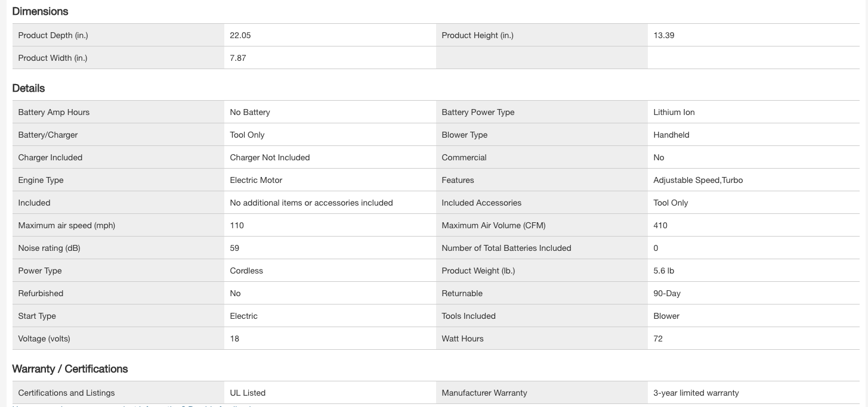868x407 pixels.
Task: Click the No additional items included text
Action: (311, 203)
